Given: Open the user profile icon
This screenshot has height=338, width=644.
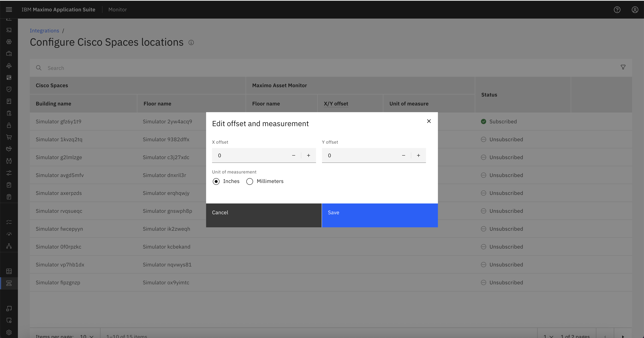Looking at the screenshot, I should click(635, 10).
